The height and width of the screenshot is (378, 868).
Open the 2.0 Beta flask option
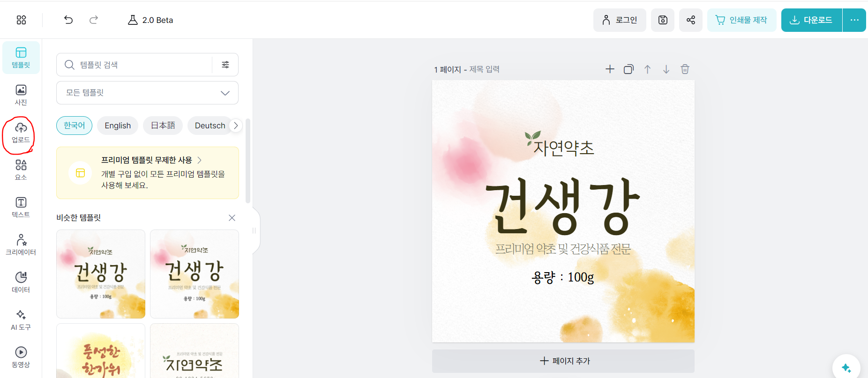(x=150, y=20)
